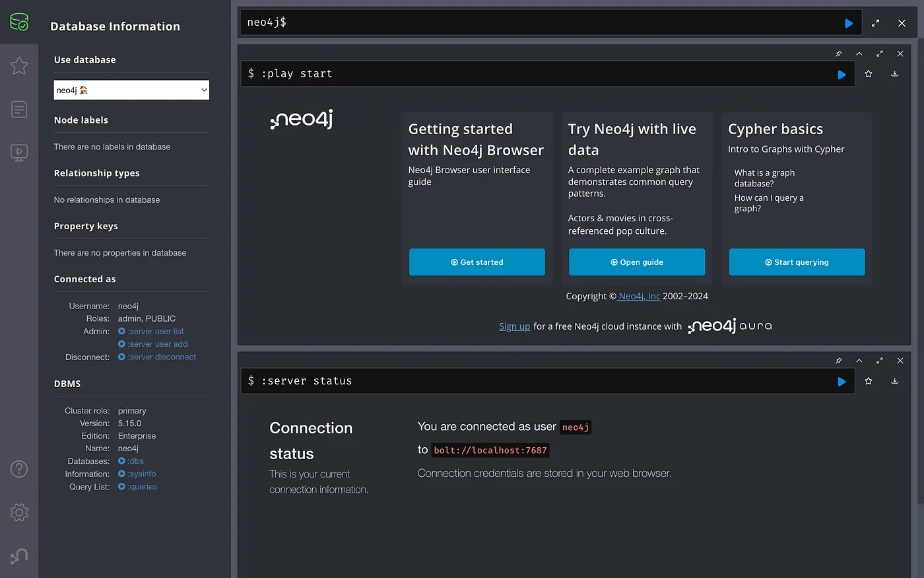Download the :server status frame result
Screen dimensions: 924x578
coord(895,381)
